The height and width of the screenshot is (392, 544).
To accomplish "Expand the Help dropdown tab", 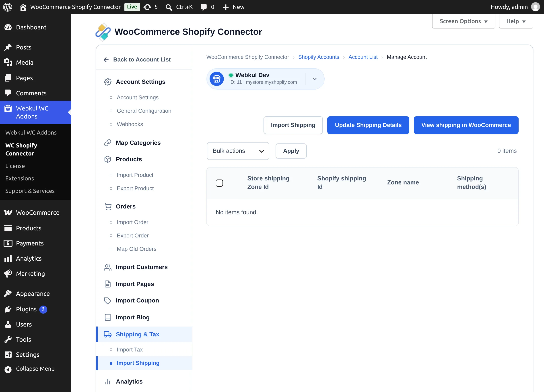I will tap(516, 21).
